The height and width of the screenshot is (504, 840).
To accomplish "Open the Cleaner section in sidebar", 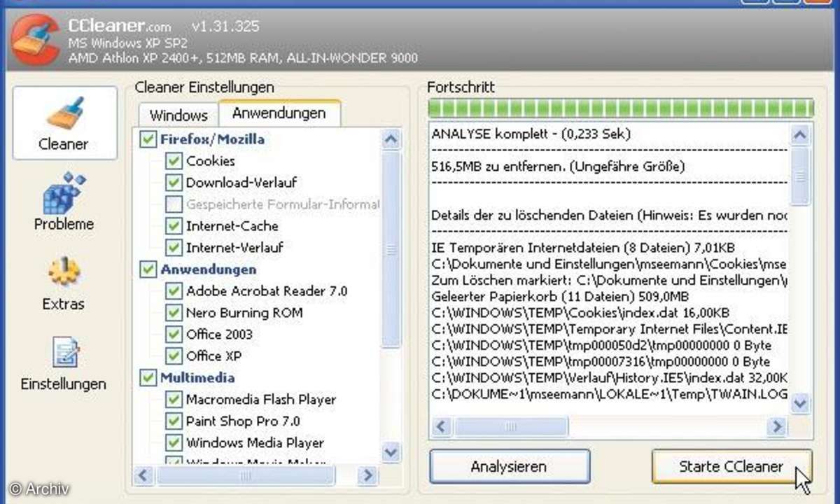I will 64,123.
